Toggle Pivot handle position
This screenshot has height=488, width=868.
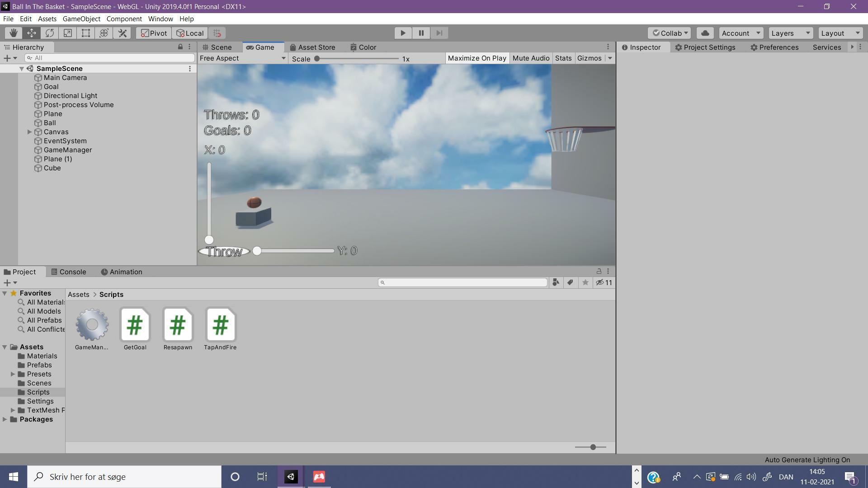tap(154, 33)
